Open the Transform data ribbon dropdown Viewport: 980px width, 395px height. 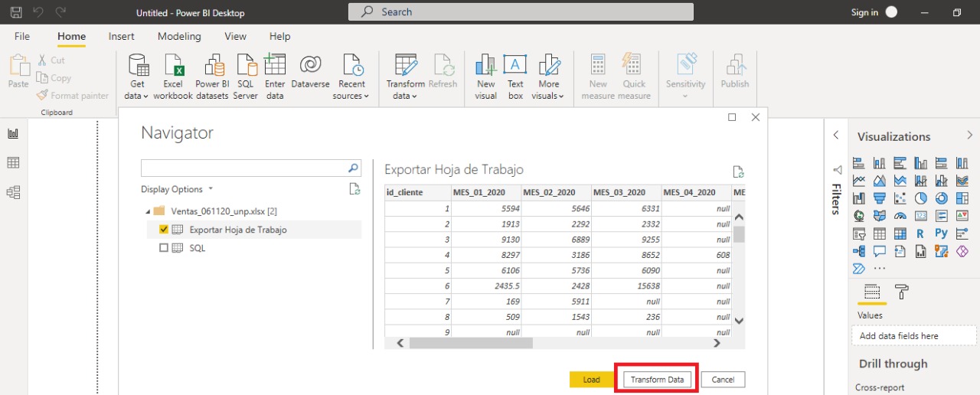click(x=405, y=77)
